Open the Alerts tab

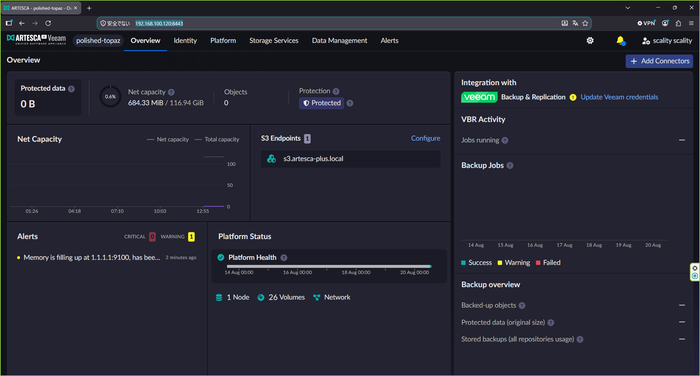coord(389,41)
